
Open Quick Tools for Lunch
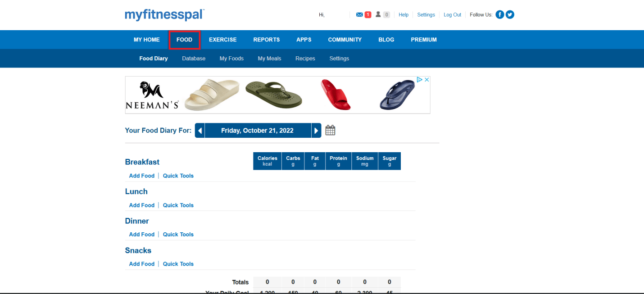click(178, 205)
